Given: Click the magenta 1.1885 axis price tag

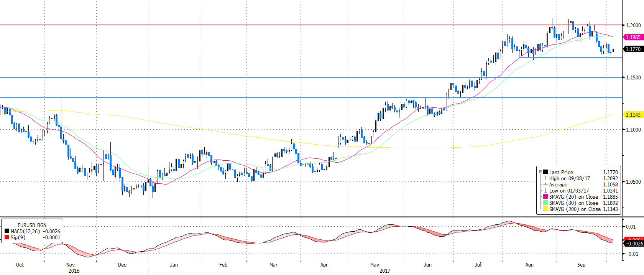Looking at the screenshot, I should pyautogui.click(x=634, y=37).
